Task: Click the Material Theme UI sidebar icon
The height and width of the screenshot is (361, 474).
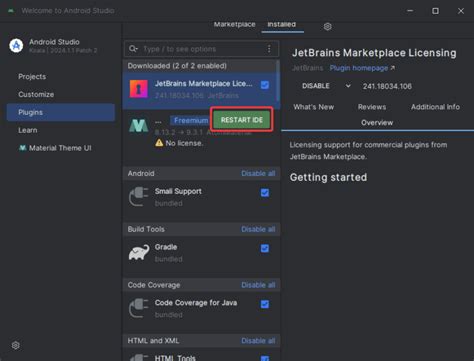Action: tap(22, 148)
